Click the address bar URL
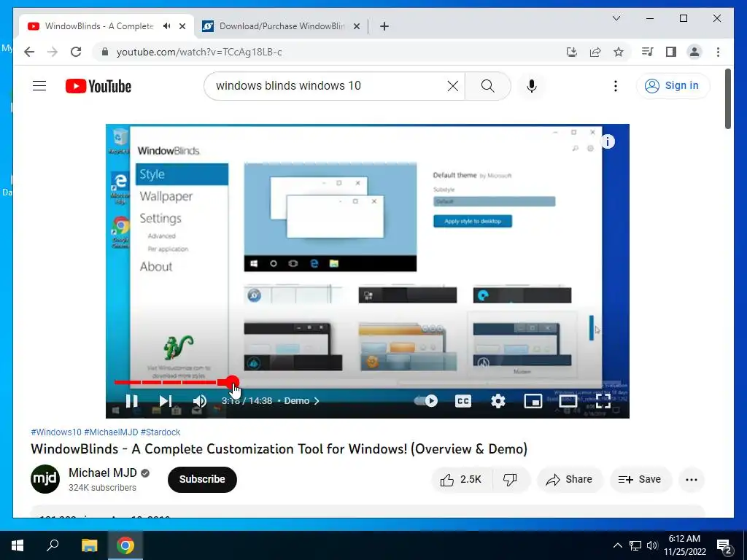 (x=199, y=52)
